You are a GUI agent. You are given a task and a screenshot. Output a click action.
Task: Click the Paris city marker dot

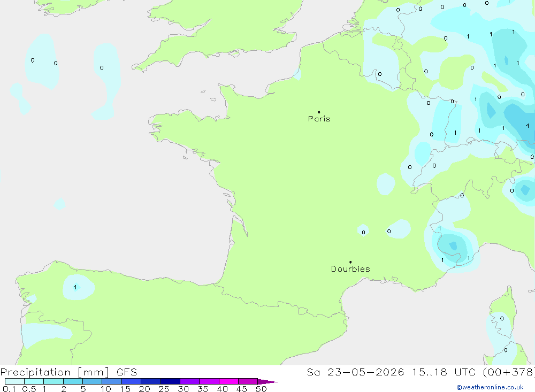[x=319, y=112]
